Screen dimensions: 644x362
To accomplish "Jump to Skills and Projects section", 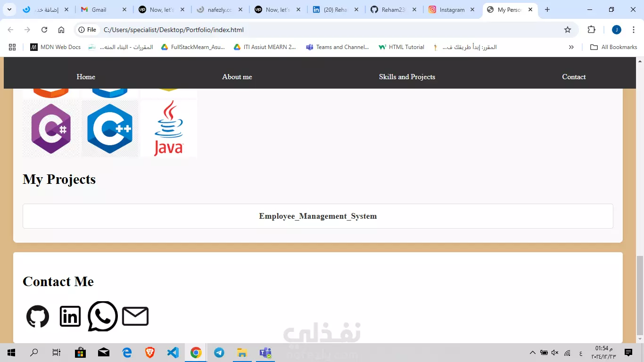I will point(407,77).
